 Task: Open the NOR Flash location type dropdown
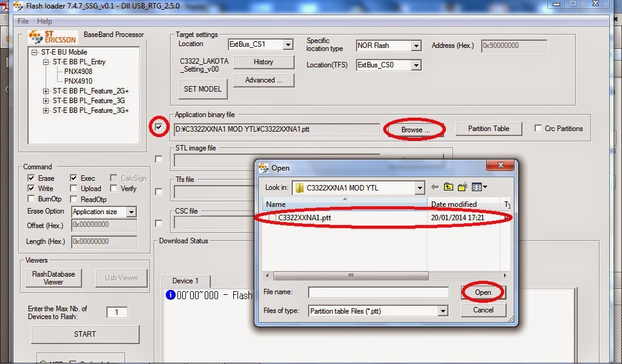pyautogui.click(x=415, y=45)
